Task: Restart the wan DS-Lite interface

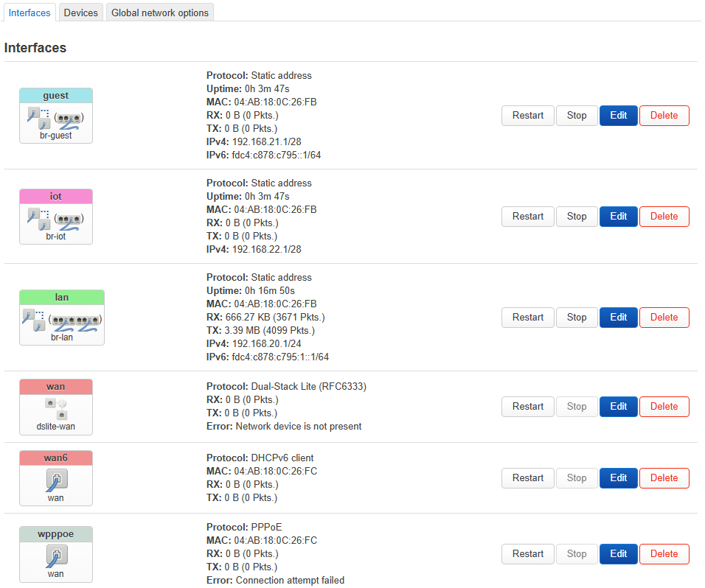Action: (x=528, y=407)
